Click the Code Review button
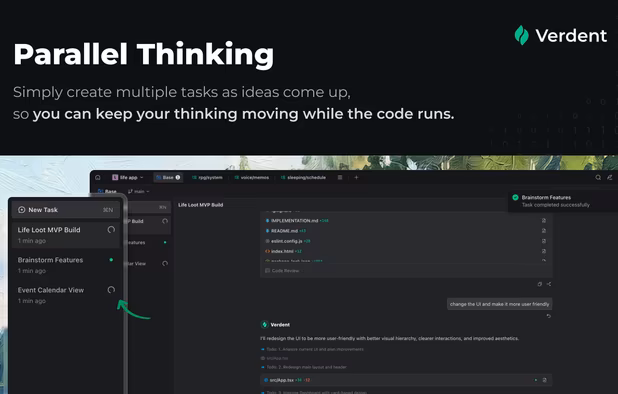The height and width of the screenshot is (394, 618). (x=282, y=271)
